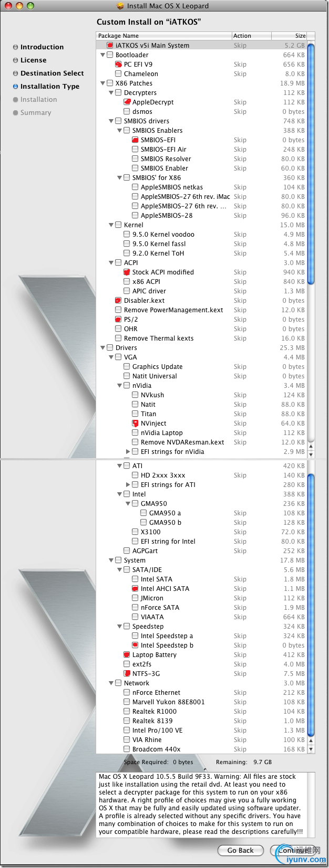Uncheck the Disabler.kext checkbox
Screen dimensions: 329x868
(x=118, y=301)
